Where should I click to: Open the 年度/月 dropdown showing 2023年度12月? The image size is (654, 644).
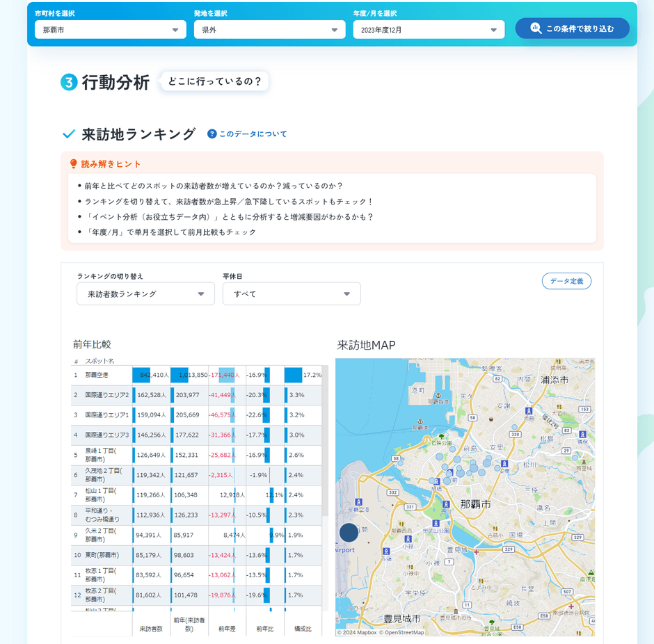pos(429,29)
